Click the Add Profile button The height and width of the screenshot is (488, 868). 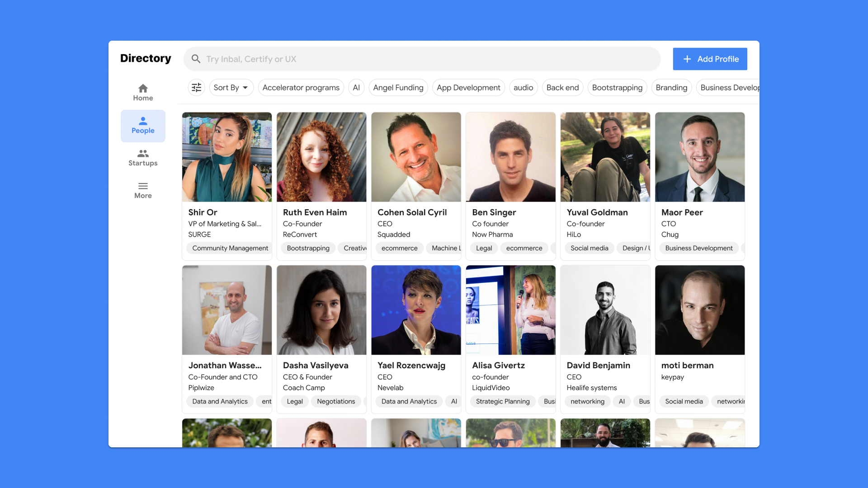[x=710, y=59]
